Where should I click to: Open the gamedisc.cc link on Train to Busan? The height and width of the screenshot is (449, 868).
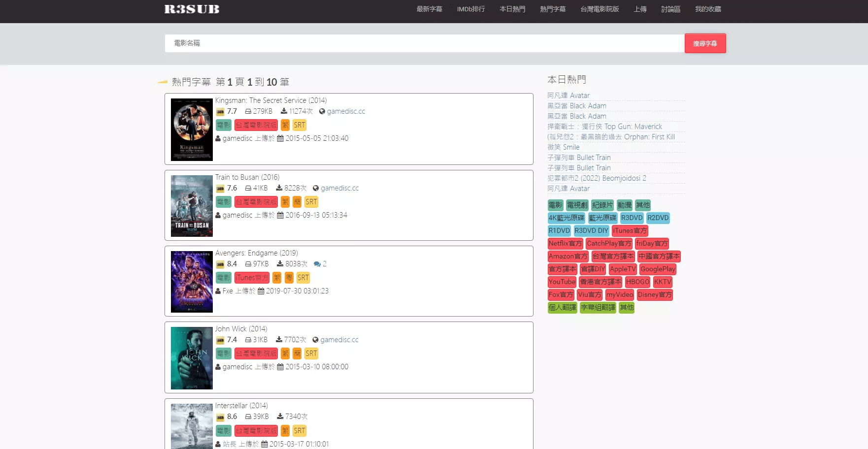pos(339,188)
